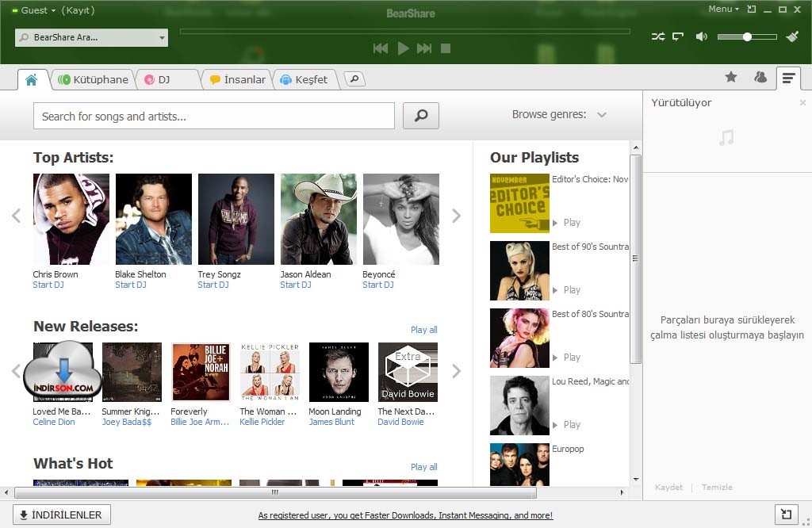Play the Lou Reed playlist
The height and width of the screenshot is (528, 812).
(x=566, y=424)
